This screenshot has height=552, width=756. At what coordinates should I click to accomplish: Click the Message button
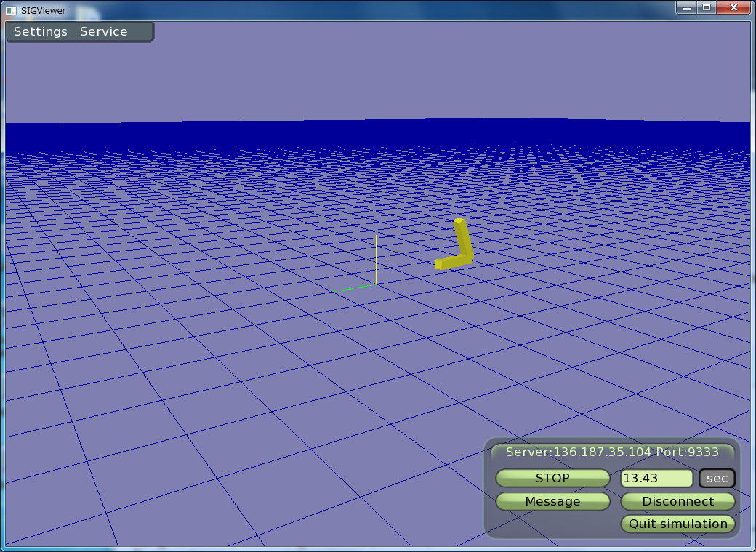click(552, 501)
